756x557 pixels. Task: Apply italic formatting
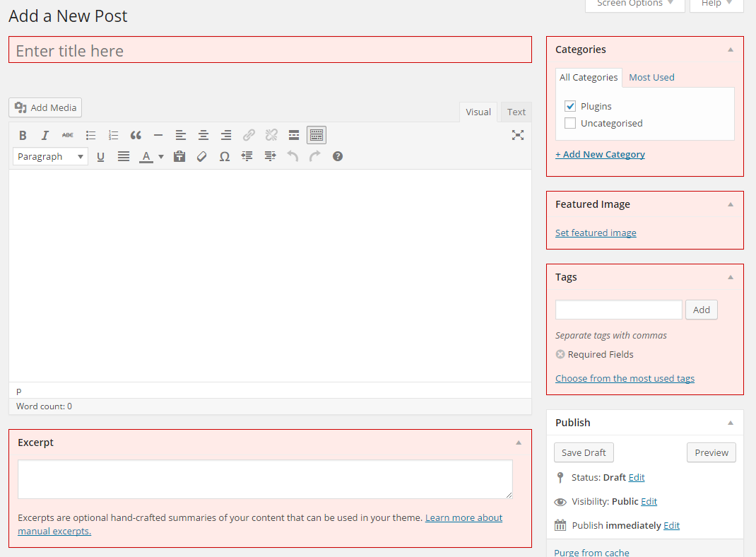tap(45, 136)
